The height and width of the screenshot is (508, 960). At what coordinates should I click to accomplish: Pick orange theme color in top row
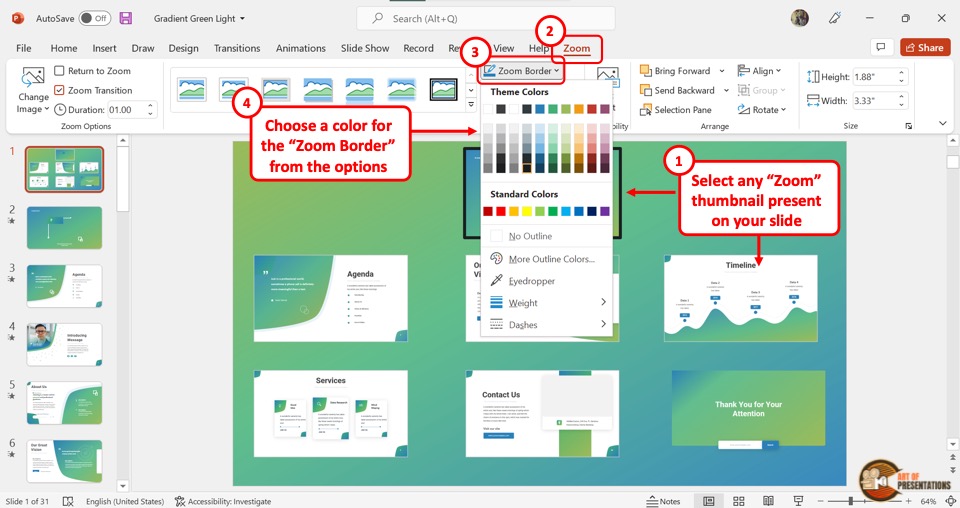[x=579, y=109]
